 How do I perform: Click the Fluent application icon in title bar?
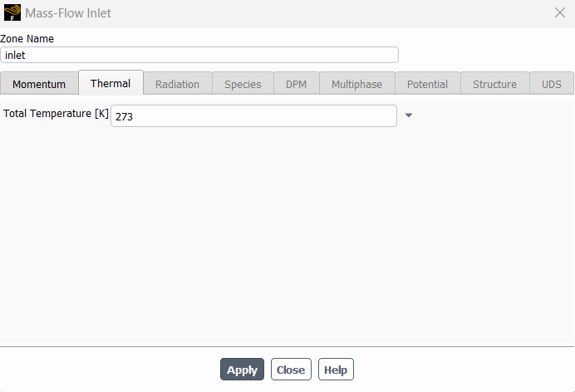[12, 12]
